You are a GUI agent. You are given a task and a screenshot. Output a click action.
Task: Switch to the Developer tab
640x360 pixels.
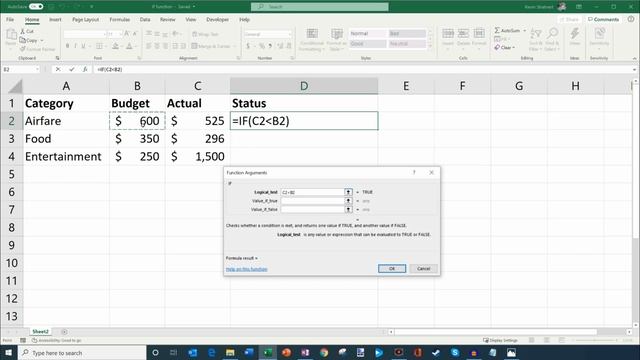pyautogui.click(x=217, y=19)
